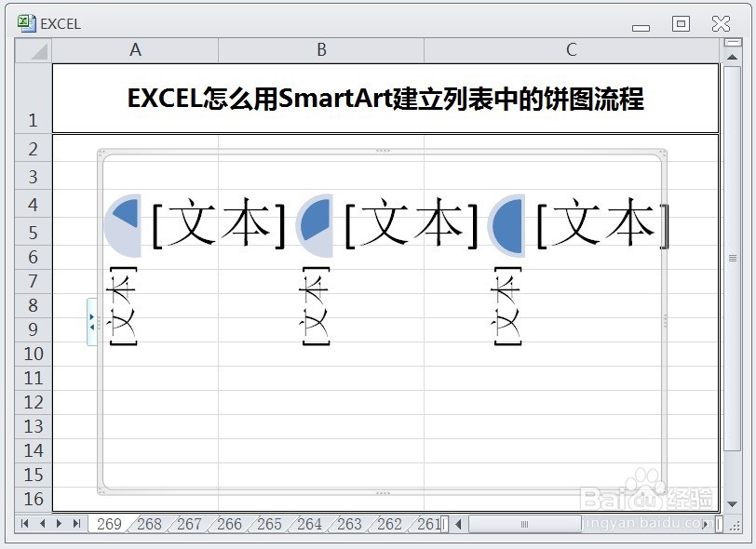
Task: Select column B header
Action: [321, 50]
